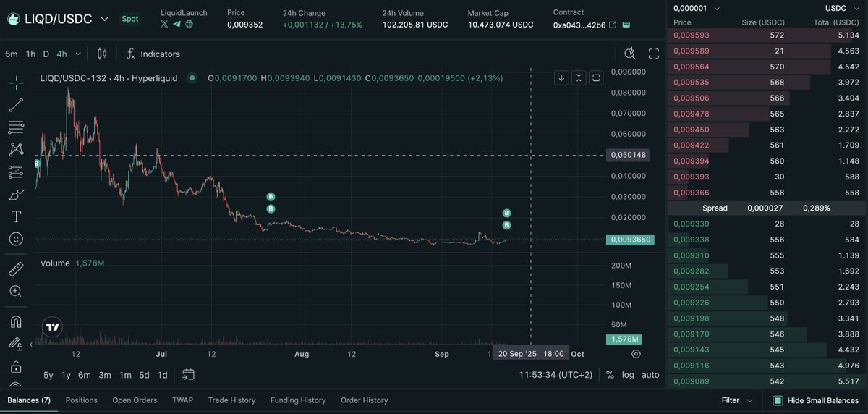Set chart range to 3m

tap(105, 375)
